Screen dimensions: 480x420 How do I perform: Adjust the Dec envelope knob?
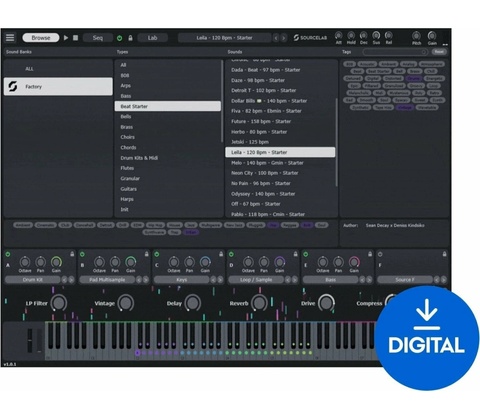point(364,35)
